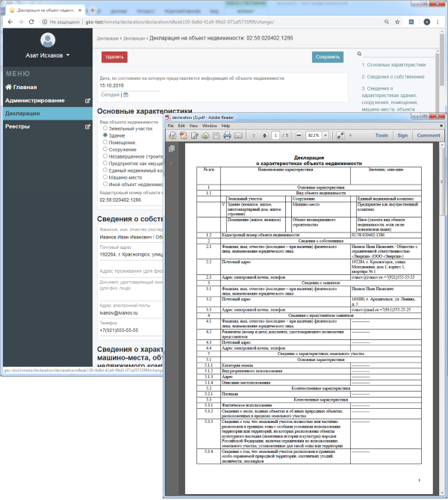The width and height of the screenshot is (448, 500).
Task: Open the Edit menu in Adobe Reader
Action: tap(181, 126)
